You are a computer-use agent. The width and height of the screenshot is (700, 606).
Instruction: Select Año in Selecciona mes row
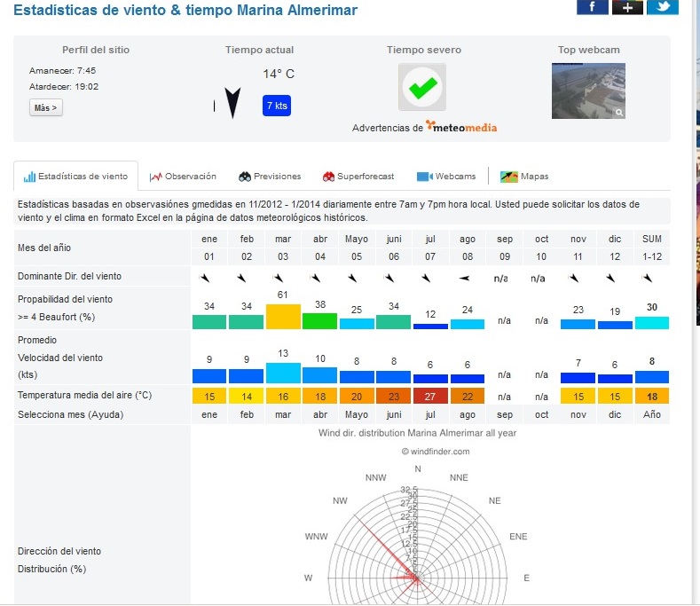(x=652, y=414)
